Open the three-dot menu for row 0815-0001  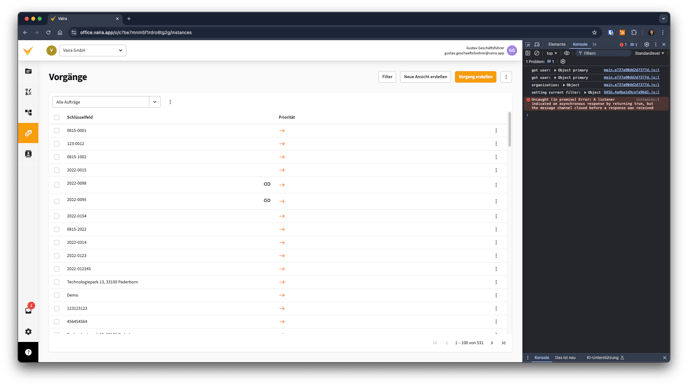[x=496, y=130]
